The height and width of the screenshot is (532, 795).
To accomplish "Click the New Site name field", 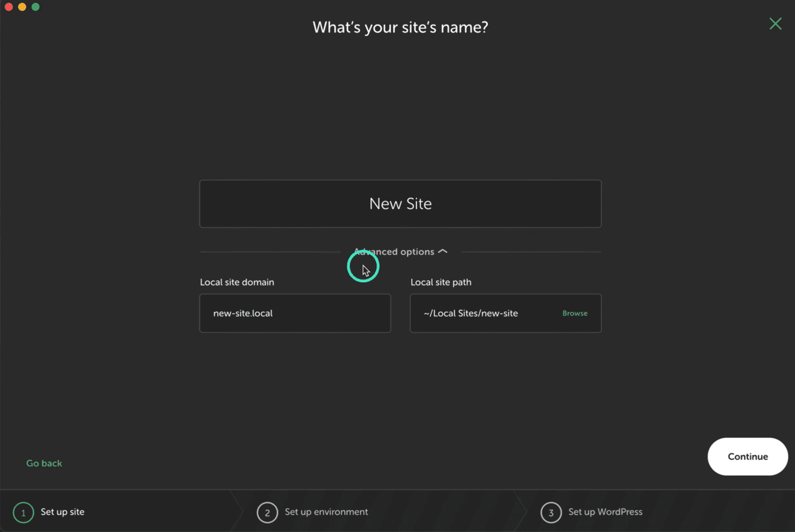I will click(x=400, y=203).
